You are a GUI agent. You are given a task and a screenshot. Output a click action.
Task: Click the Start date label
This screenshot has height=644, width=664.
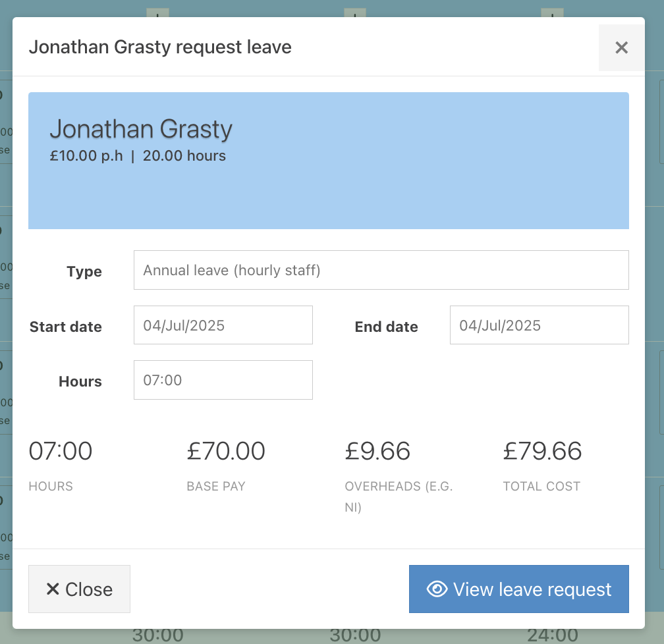coord(66,327)
